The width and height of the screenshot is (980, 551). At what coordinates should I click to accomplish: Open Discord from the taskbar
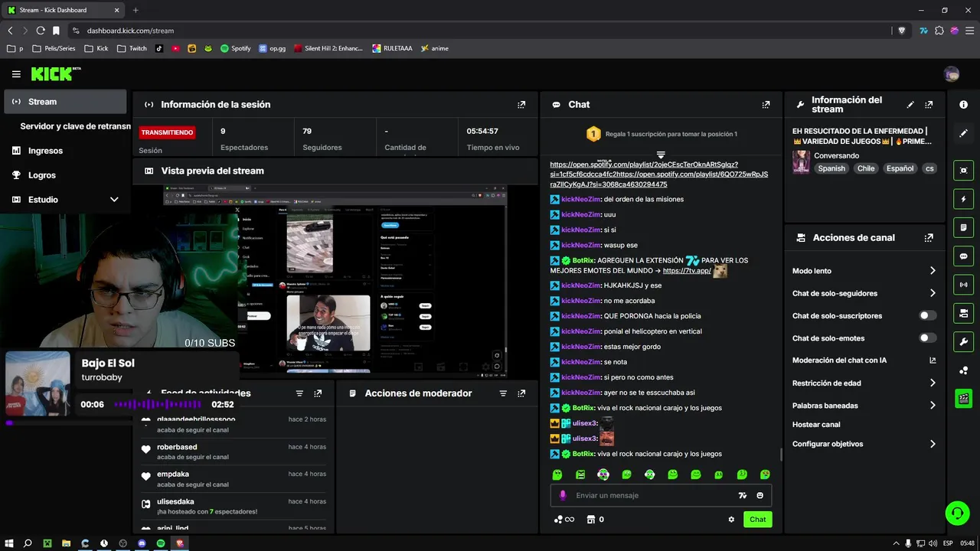coord(142,543)
